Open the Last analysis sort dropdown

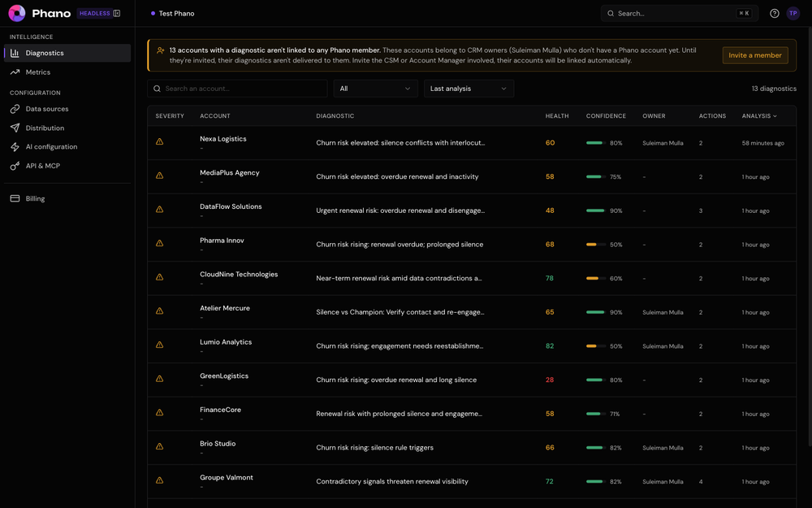tap(469, 89)
